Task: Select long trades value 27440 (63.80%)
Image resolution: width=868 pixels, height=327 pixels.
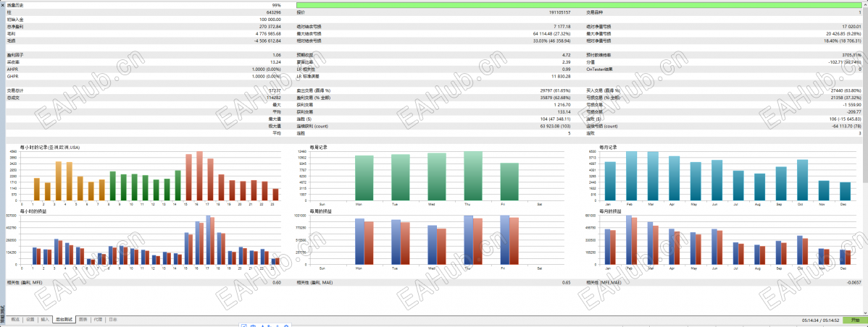Action: [846, 90]
